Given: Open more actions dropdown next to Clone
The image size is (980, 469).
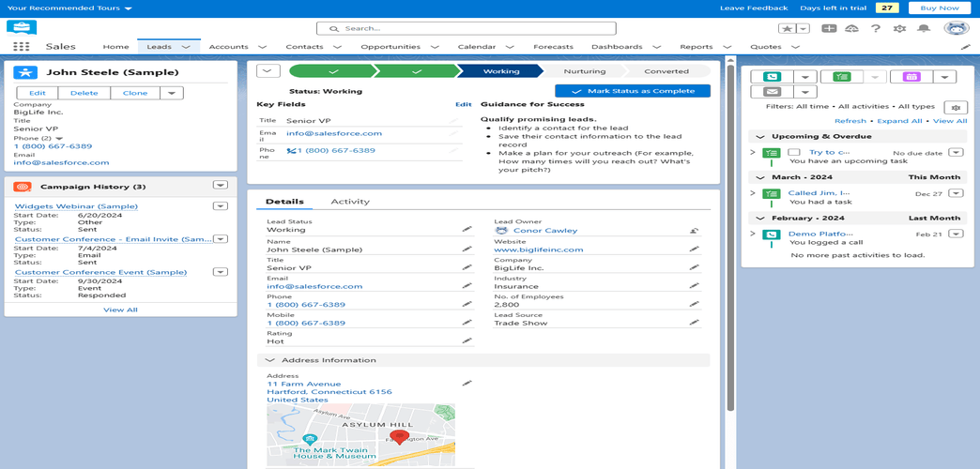Looking at the screenshot, I should pyautogui.click(x=172, y=93).
